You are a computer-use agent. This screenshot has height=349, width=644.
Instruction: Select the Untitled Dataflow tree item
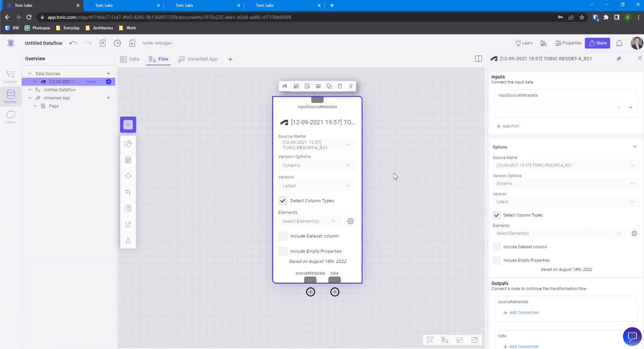(60, 90)
